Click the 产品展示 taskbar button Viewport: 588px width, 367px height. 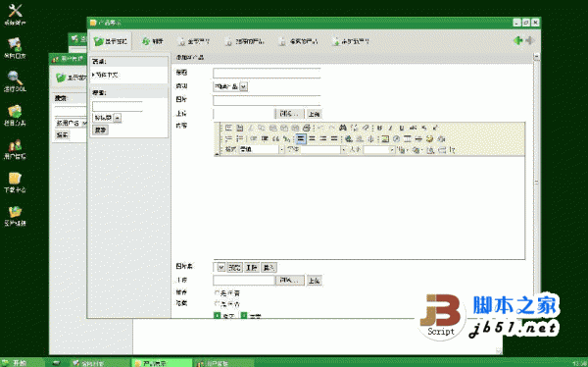162,363
